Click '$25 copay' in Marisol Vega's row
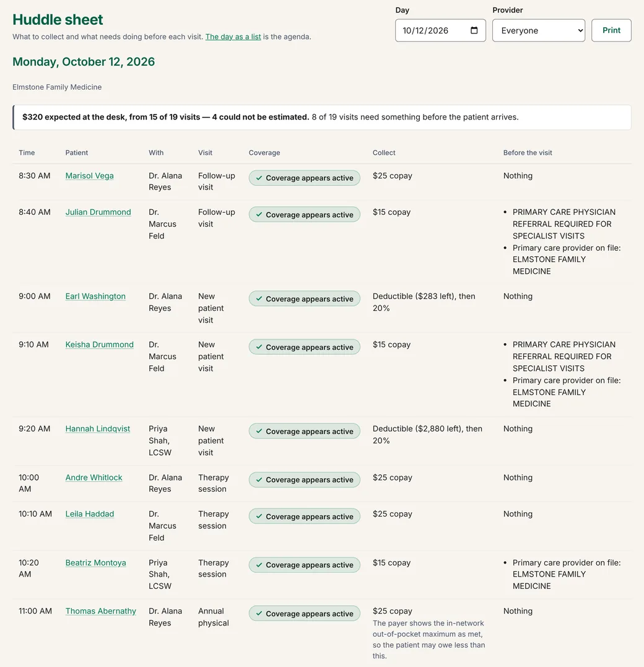 pyautogui.click(x=392, y=176)
